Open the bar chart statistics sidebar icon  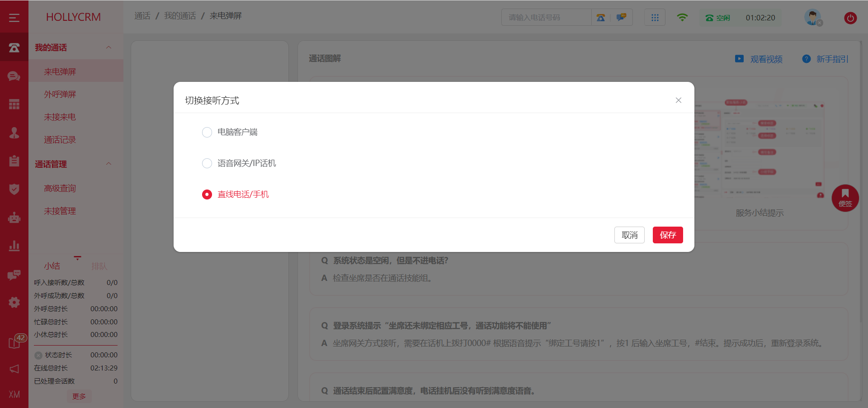[x=14, y=246]
